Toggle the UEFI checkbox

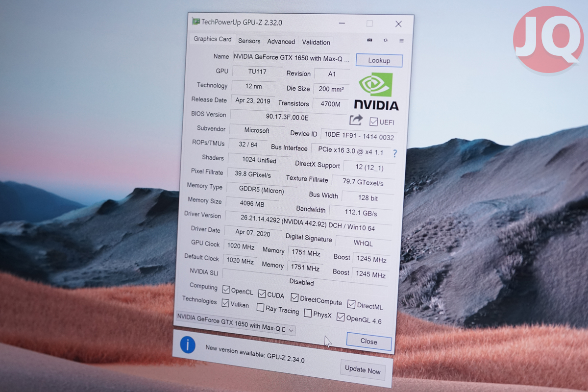pyautogui.click(x=373, y=122)
